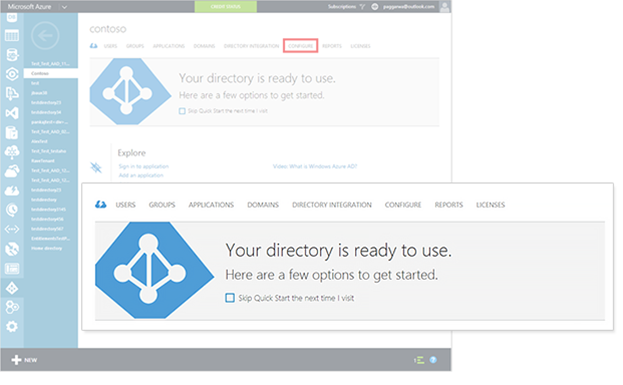This screenshot has width=623, height=385.
Task: Expand the Microsoft Azure dropdown chevron
Action: click(64, 7)
